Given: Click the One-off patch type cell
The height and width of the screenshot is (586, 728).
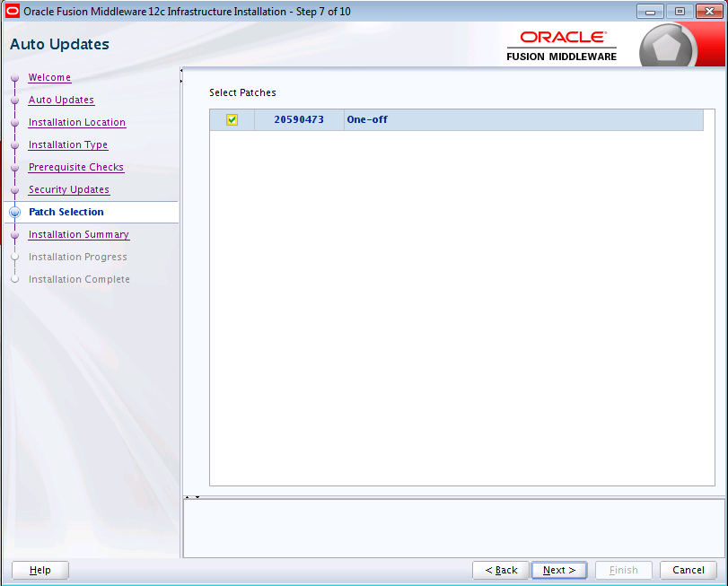Looking at the screenshot, I should (523, 119).
